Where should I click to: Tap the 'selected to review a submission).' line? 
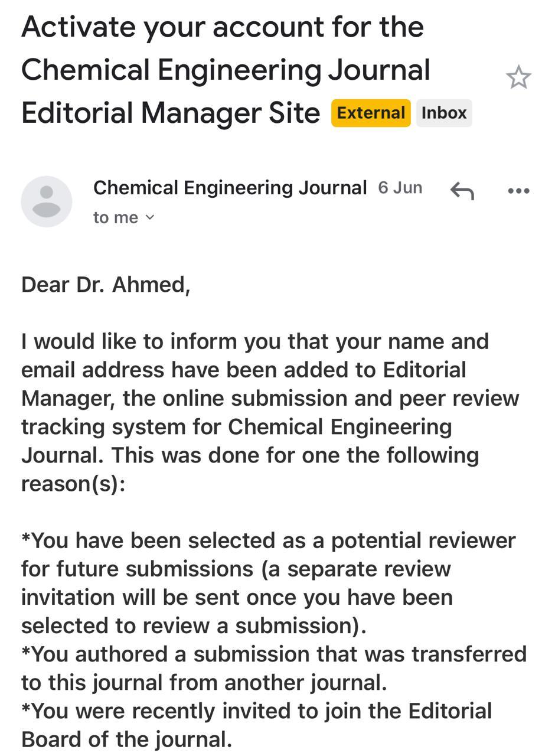194,625
